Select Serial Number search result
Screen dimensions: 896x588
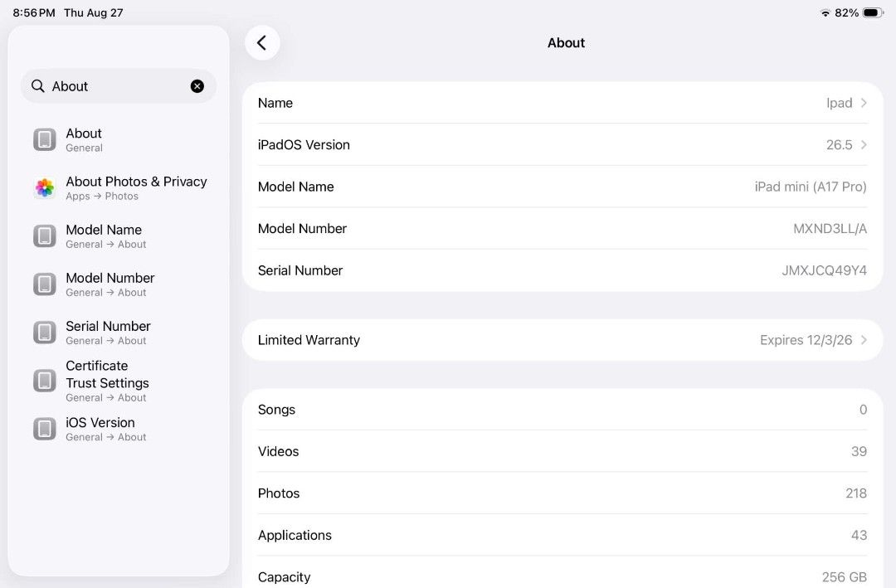pyautogui.click(x=119, y=332)
